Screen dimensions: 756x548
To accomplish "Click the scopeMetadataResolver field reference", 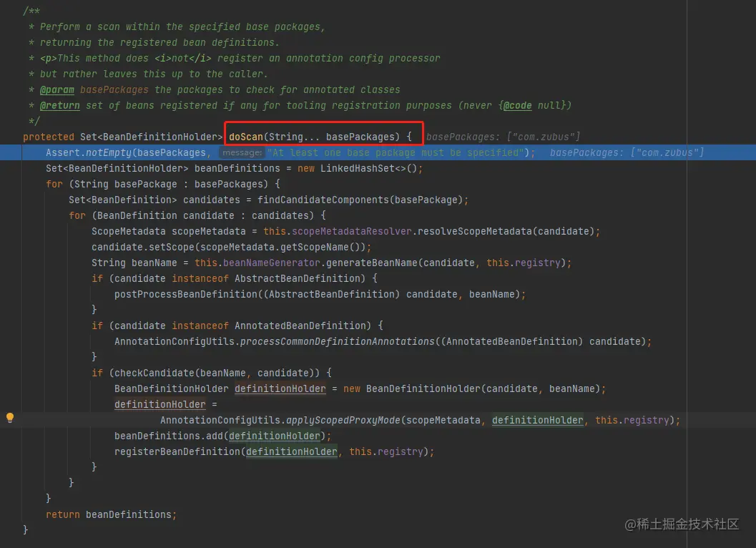I will click(351, 232).
